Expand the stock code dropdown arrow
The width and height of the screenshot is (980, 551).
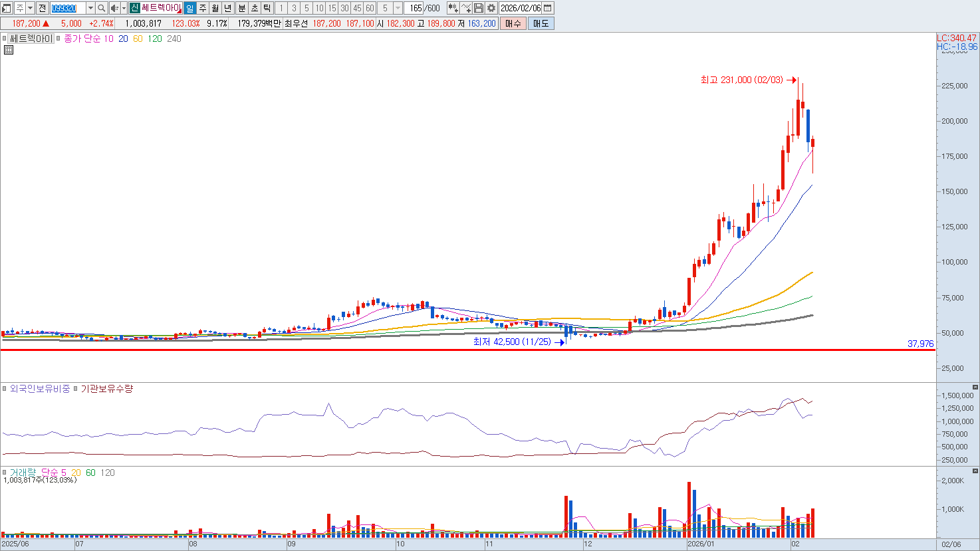(x=90, y=8)
